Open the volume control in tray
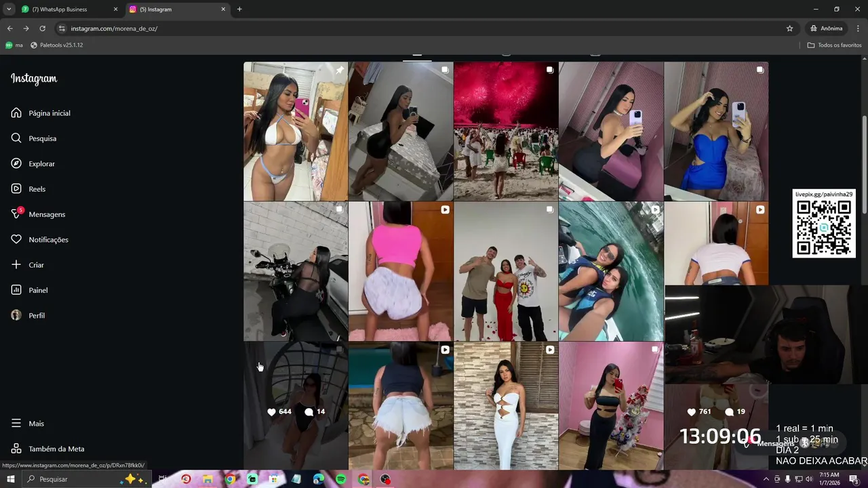Screen dimensions: 868x488 [808, 479]
